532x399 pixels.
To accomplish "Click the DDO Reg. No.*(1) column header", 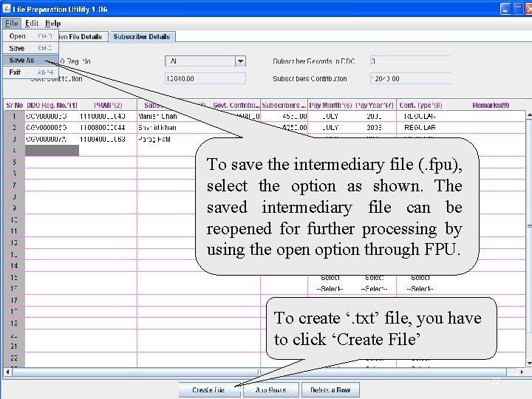I will (x=52, y=105).
